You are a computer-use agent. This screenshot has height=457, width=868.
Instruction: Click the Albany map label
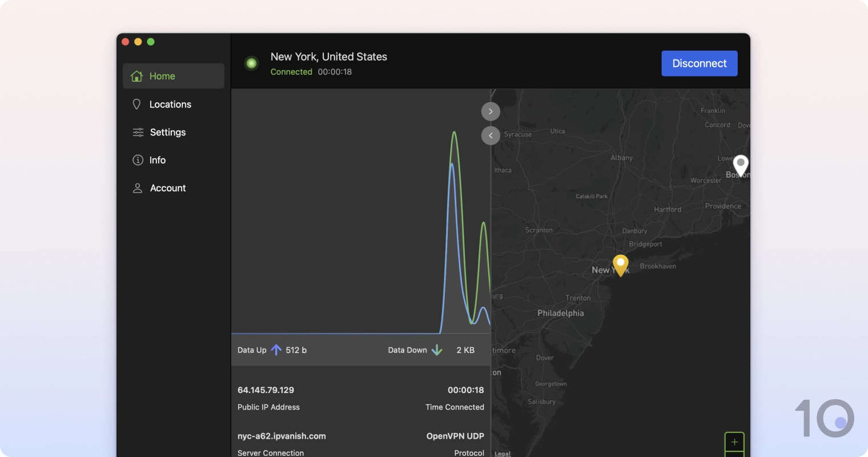pos(621,158)
